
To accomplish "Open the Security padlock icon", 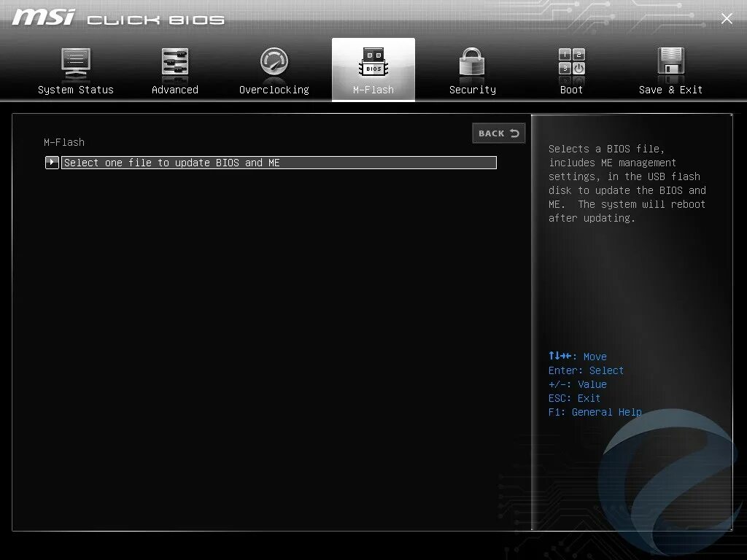I will click(x=472, y=61).
